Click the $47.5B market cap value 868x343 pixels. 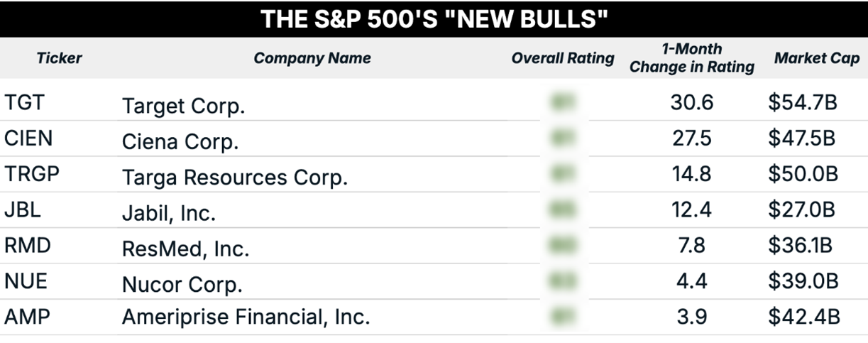click(x=803, y=138)
